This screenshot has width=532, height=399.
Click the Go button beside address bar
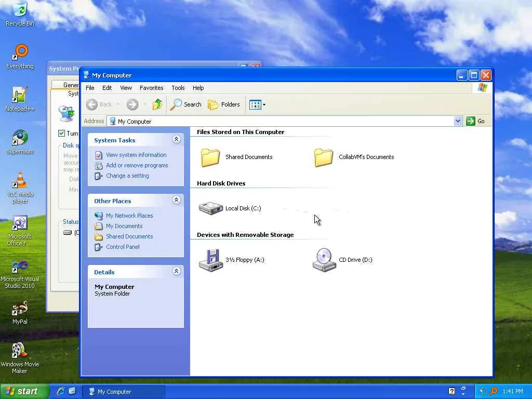[x=475, y=121]
